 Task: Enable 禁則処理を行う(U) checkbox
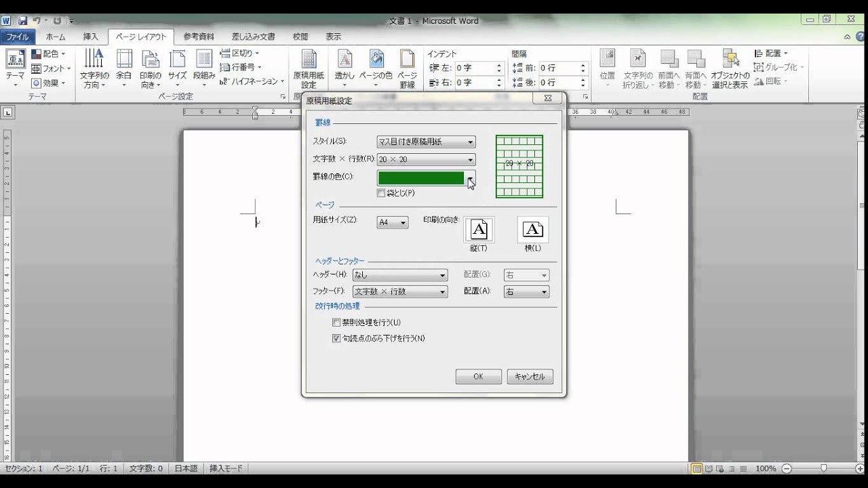[336, 323]
